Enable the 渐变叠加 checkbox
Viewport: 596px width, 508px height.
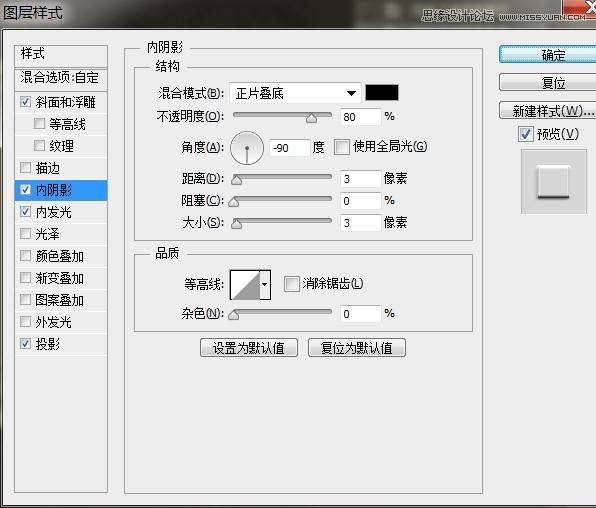click(25, 278)
